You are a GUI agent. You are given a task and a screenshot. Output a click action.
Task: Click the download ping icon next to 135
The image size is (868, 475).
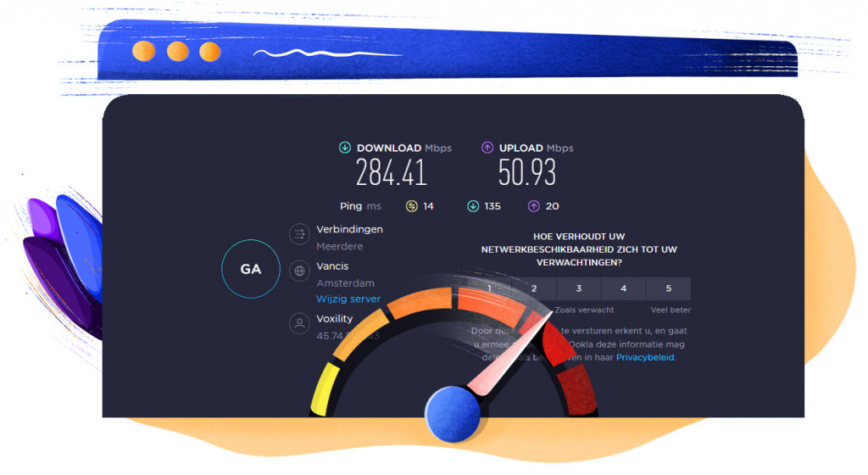click(473, 206)
